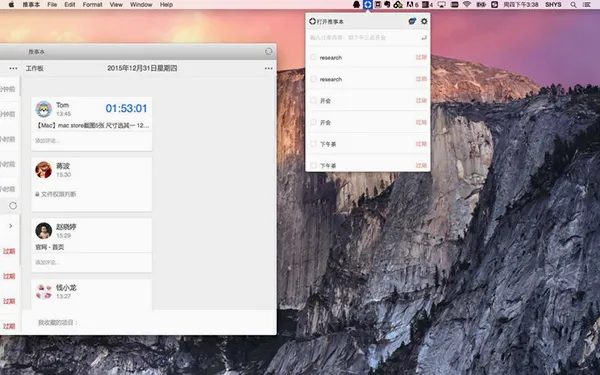Click the first research task name in the popup
Viewport: 600px width, 375px height.
[x=331, y=57]
